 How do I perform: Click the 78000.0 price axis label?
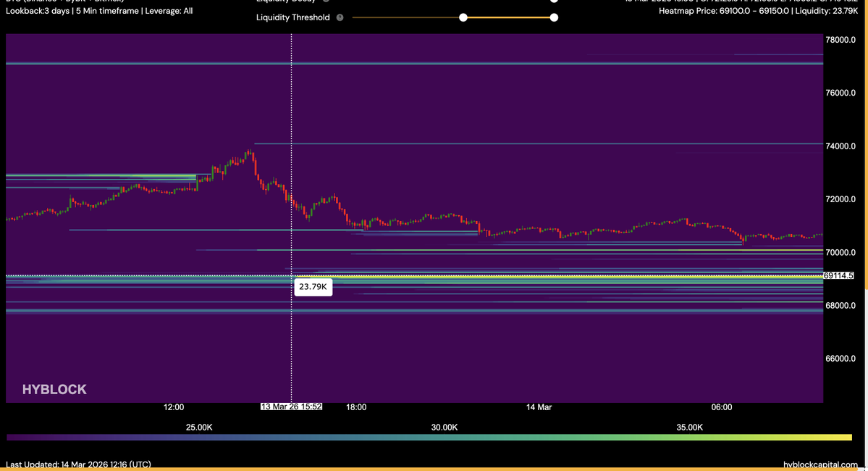pos(840,40)
